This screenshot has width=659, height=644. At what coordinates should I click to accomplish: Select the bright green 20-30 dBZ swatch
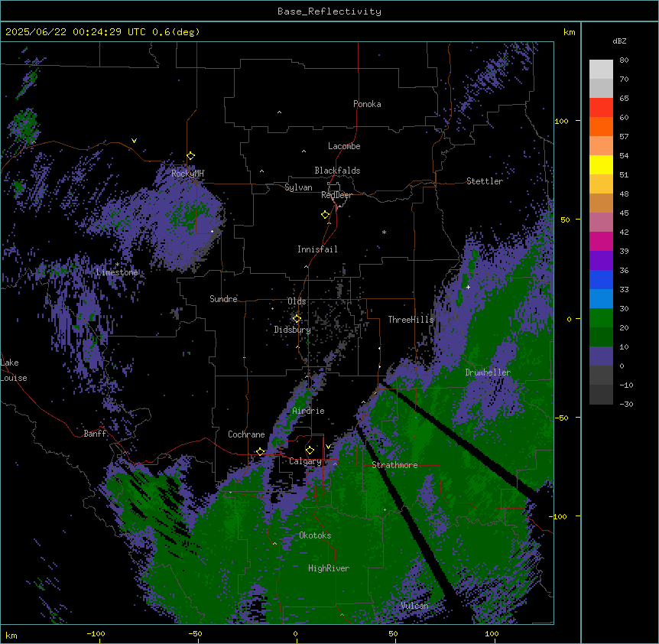click(x=601, y=318)
